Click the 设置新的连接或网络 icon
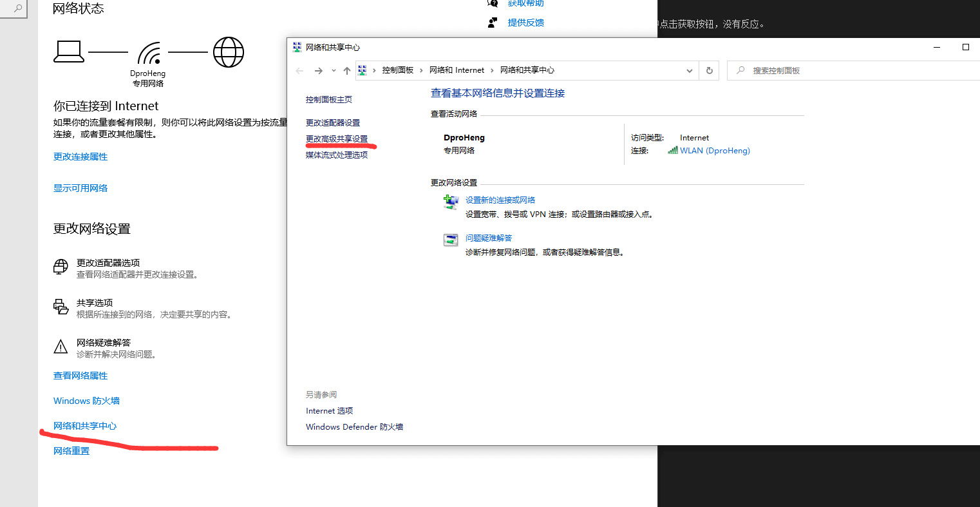Screen dimensions: 980x507 point(451,202)
